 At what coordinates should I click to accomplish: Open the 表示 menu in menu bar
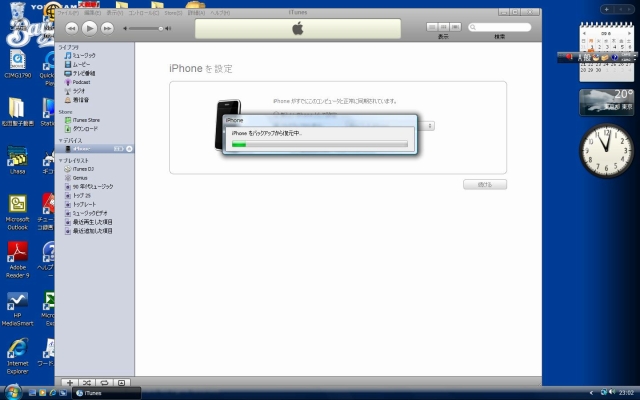pyautogui.click(x=115, y=13)
